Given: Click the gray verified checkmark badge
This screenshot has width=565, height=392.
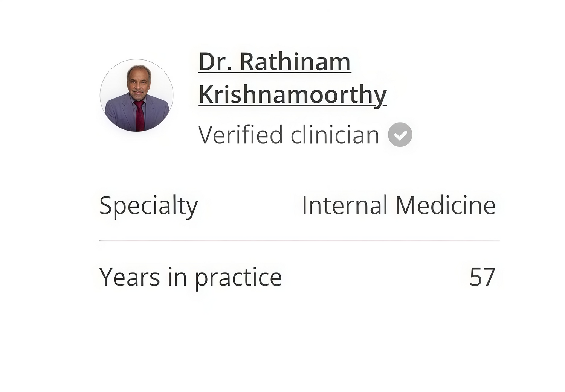Looking at the screenshot, I should coord(400,135).
